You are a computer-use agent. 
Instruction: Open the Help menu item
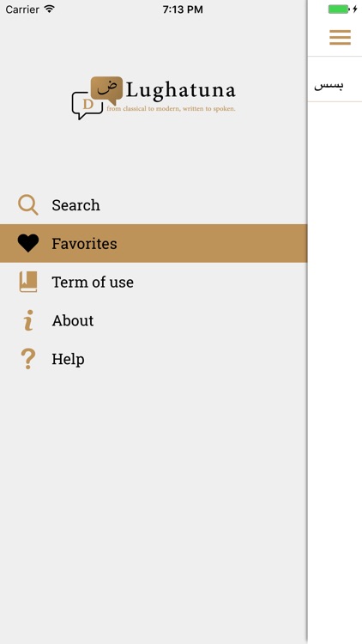[x=154, y=359]
